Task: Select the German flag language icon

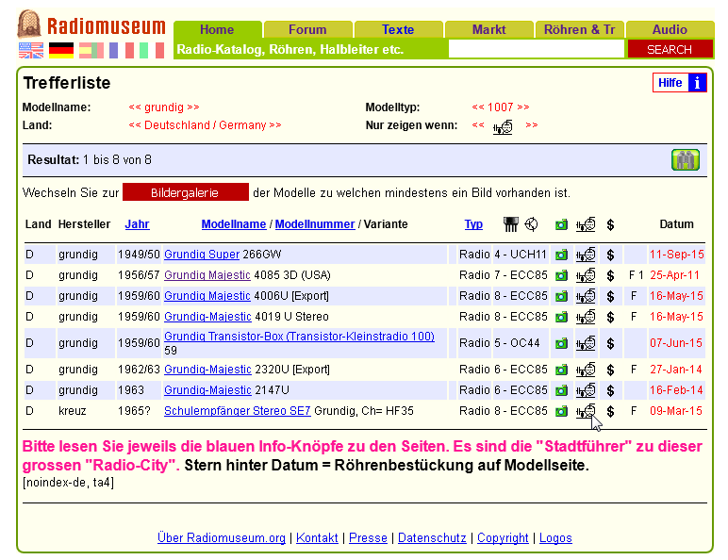Action: (61, 50)
